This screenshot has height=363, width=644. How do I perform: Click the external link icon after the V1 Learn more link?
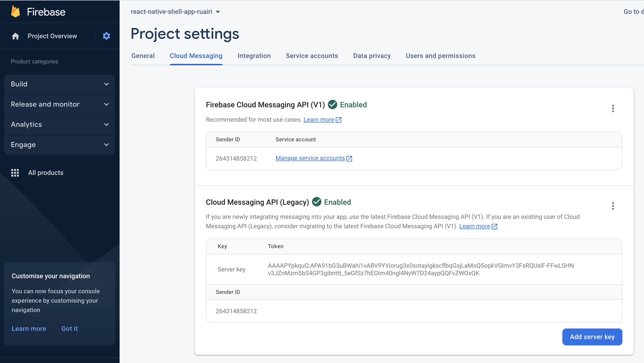pos(338,120)
